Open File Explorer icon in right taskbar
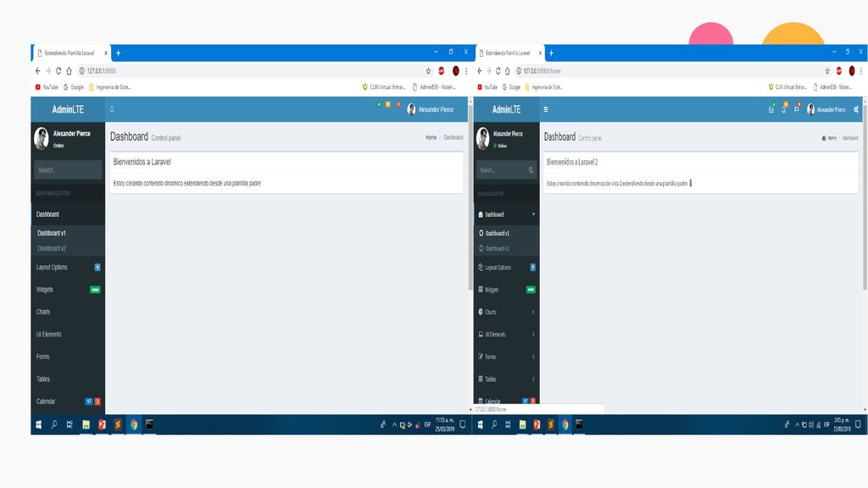 [522, 424]
